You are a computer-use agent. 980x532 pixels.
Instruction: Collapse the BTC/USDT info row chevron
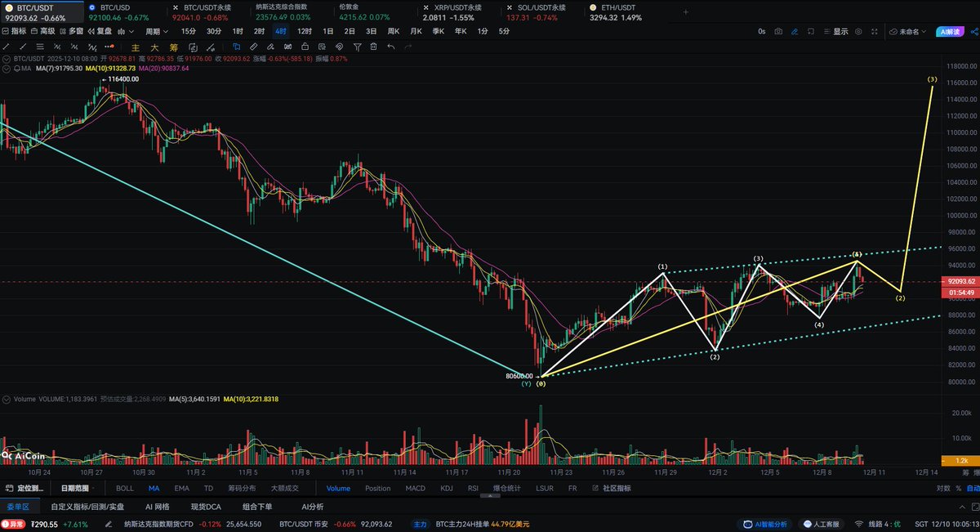(5, 59)
